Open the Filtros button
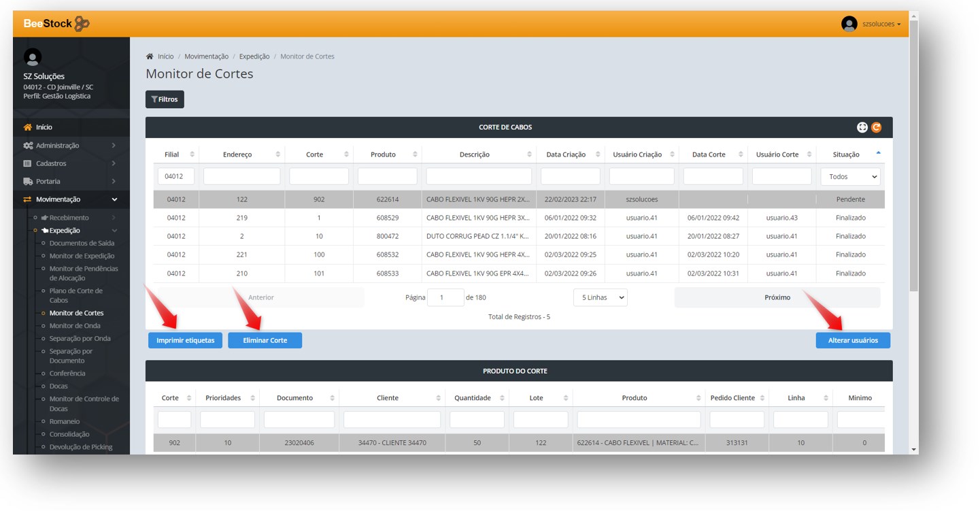 pos(165,99)
